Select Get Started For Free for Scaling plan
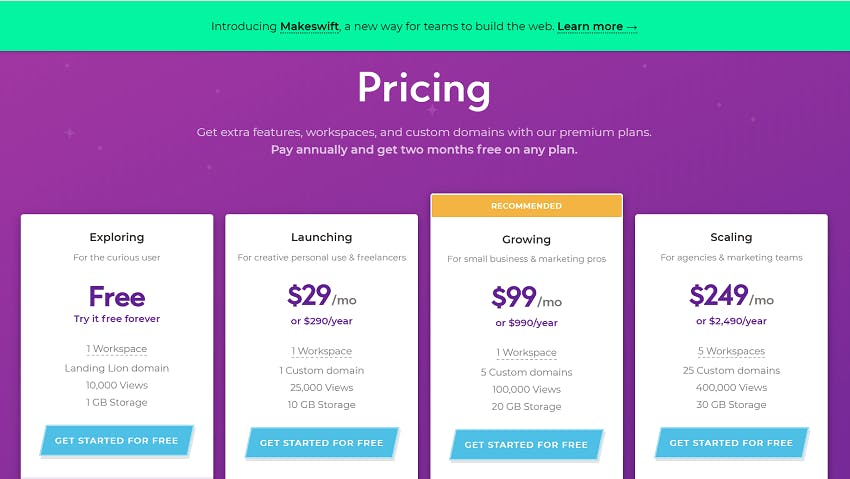The height and width of the screenshot is (479, 850). [731, 443]
